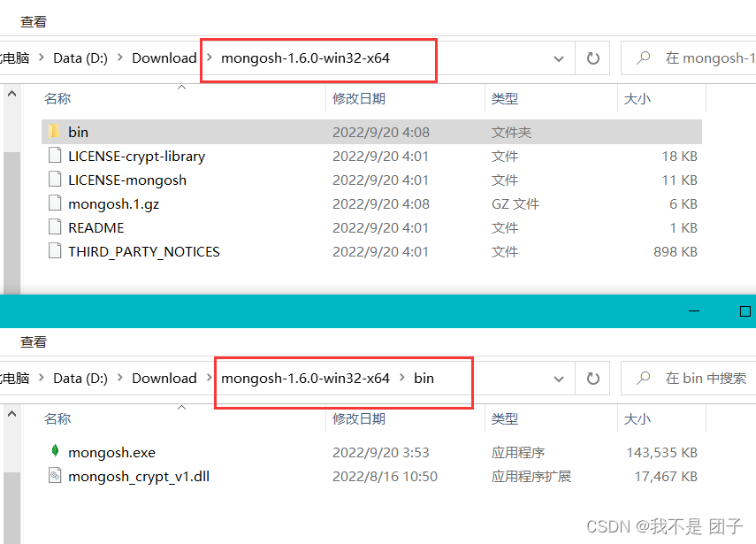Viewport: 756px width, 544px height.
Task: Refresh the top window's folder view
Action: click(592, 58)
